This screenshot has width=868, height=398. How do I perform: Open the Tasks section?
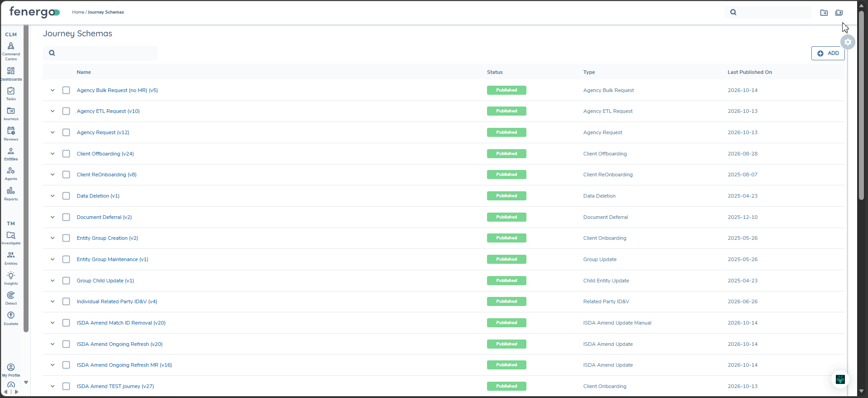pos(11,94)
